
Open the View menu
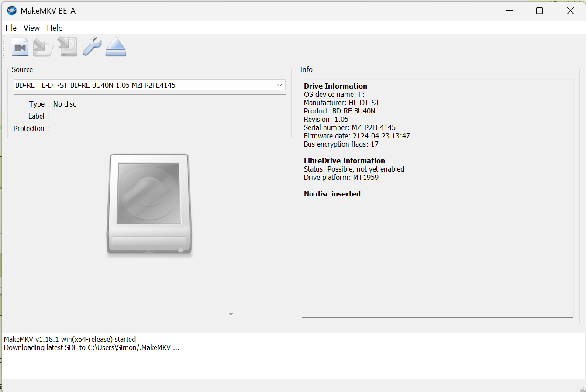(31, 28)
